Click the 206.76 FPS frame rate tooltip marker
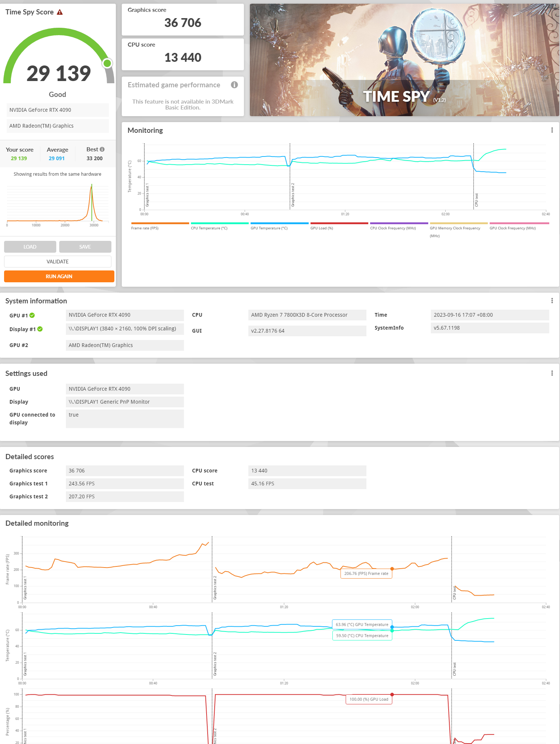 (392, 569)
